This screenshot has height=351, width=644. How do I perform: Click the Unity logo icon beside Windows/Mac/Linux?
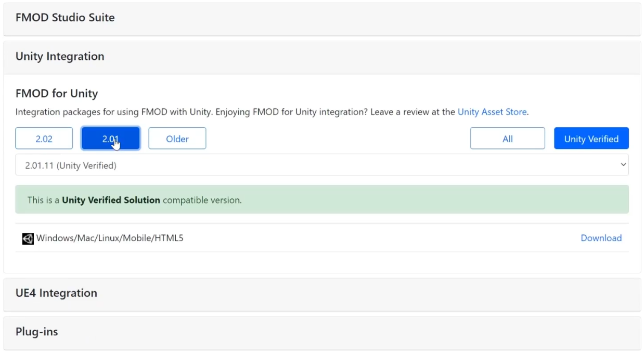[x=28, y=239]
